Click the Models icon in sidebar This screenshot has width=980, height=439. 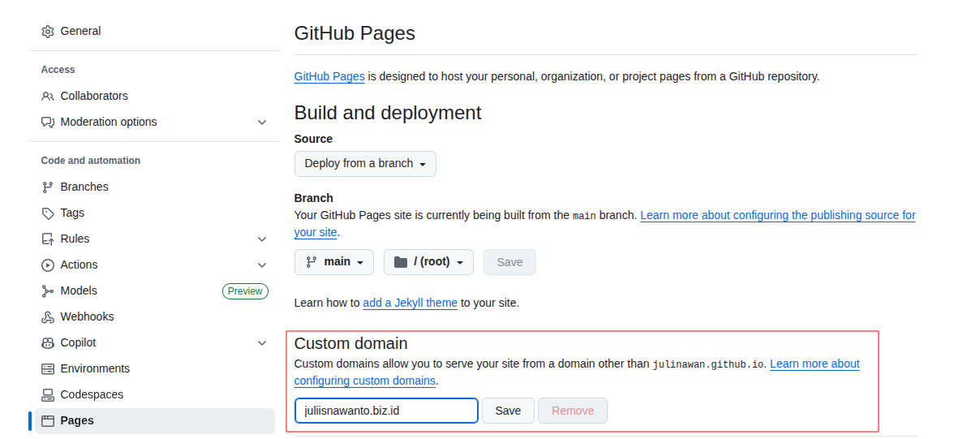[47, 291]
